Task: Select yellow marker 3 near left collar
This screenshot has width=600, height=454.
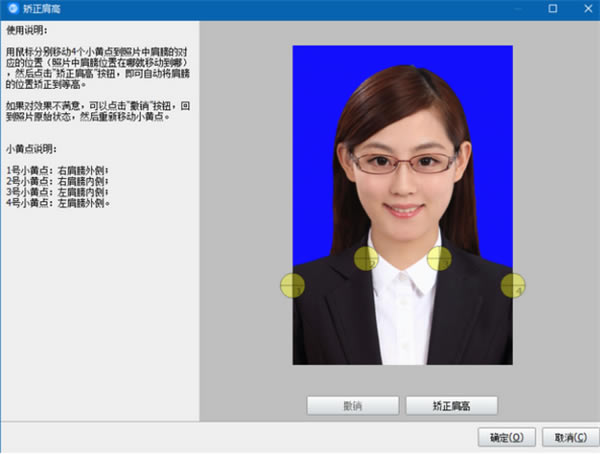Action: 439,259
